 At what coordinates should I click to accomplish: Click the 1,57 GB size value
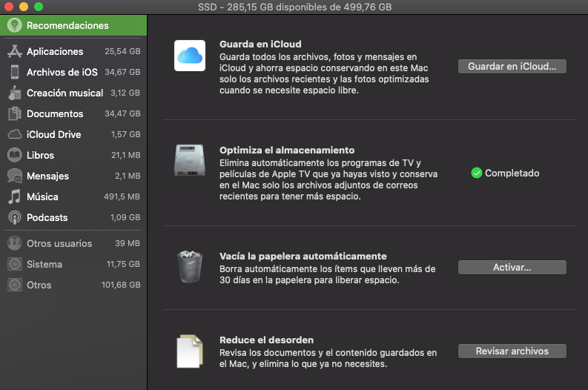125,134
